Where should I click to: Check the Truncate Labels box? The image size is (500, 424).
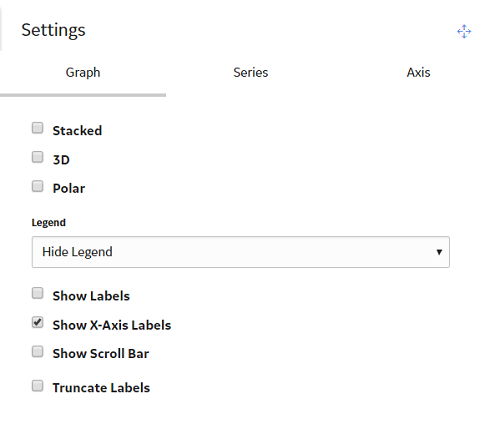pyautogui.click(x=37, y=386)
